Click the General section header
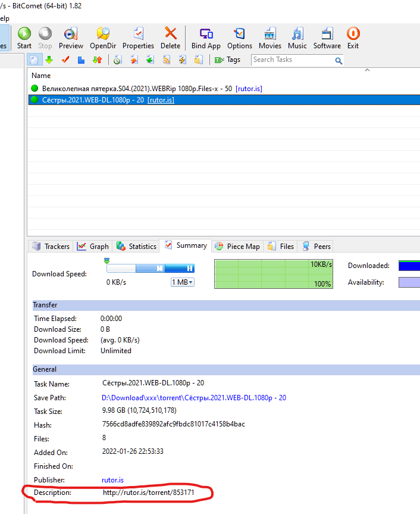 pyautogui.click(x=226, y=369)
